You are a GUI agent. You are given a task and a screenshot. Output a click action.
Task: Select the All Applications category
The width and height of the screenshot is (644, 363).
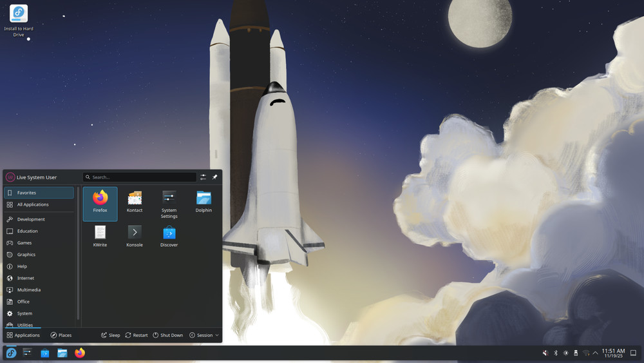pyautogui.click(x=39, y=204)
